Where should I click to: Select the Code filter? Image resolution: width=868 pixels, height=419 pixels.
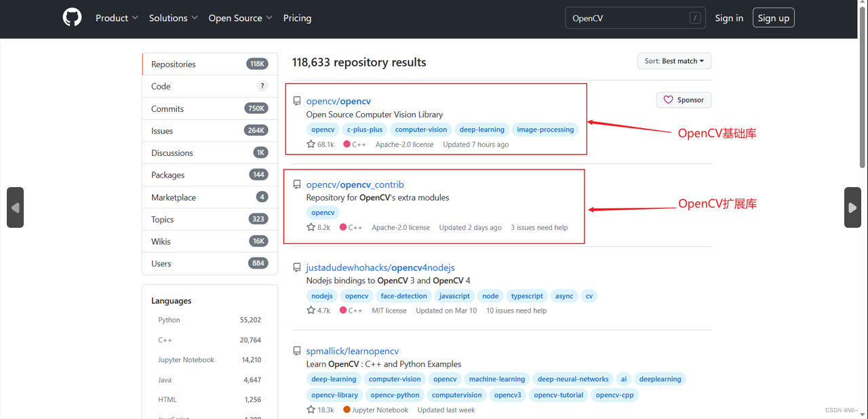click(210, 86)
